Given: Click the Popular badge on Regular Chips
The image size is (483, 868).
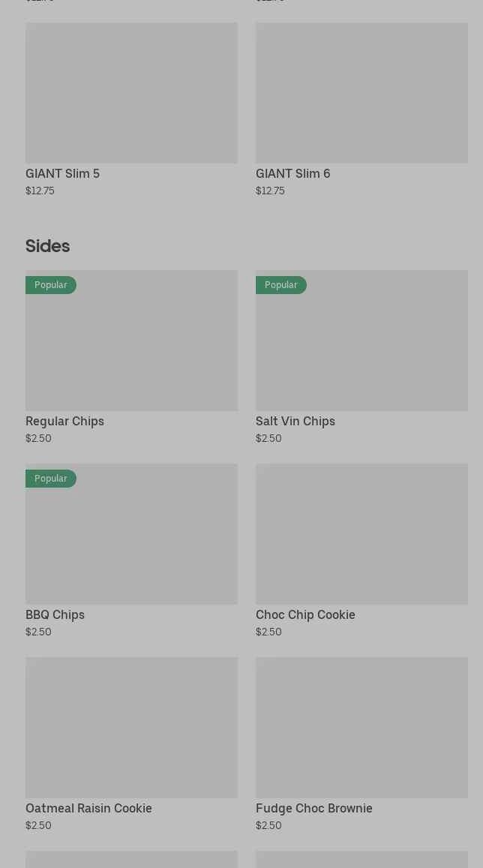Looking at the screenshot, I should pos(50,285).
